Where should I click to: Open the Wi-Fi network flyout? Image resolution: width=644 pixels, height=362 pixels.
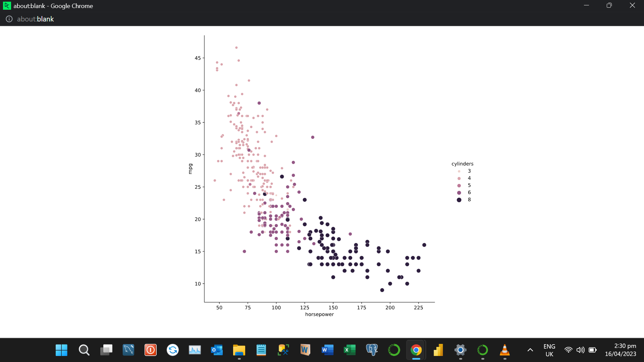click(569, 350)
